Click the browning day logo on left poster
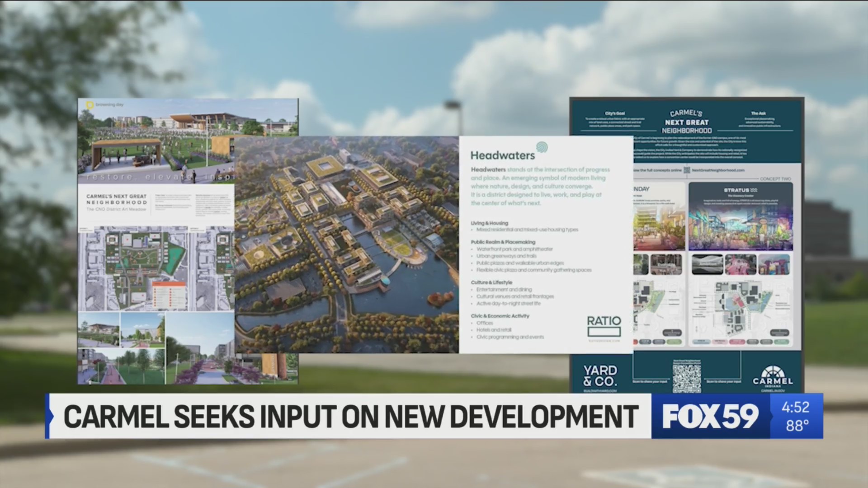 pyautogui.click(x=104, y=105)
